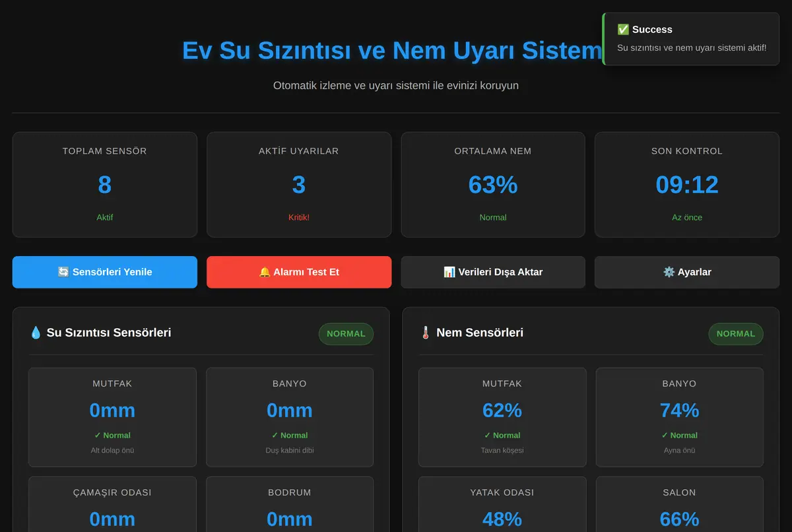The image size is (792, 532).
Task: Open the Çamaşır Odası leak sensor card
Action: pos(112,504)
